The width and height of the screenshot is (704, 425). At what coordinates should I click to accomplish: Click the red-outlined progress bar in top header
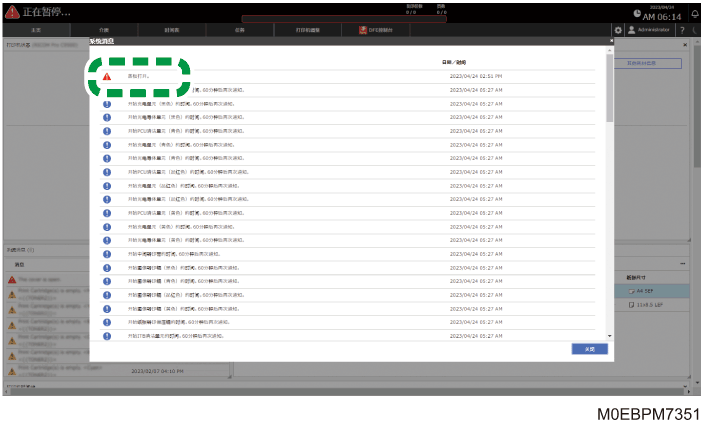tap(344, 19)
